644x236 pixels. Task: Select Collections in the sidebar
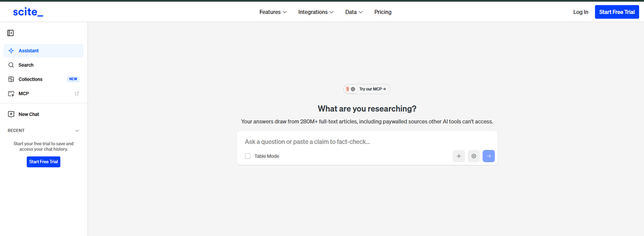(43, 79)
